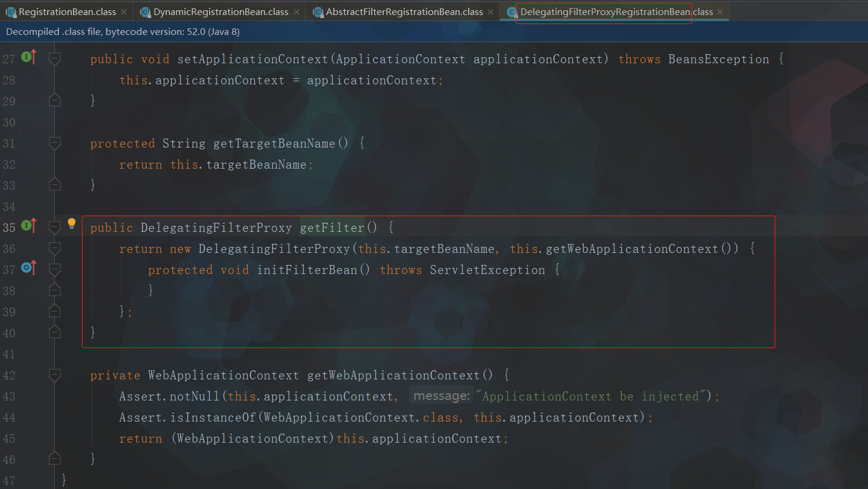Close the DelegatingFilterProxyRegistrationBean.class tab

[720, 12]
